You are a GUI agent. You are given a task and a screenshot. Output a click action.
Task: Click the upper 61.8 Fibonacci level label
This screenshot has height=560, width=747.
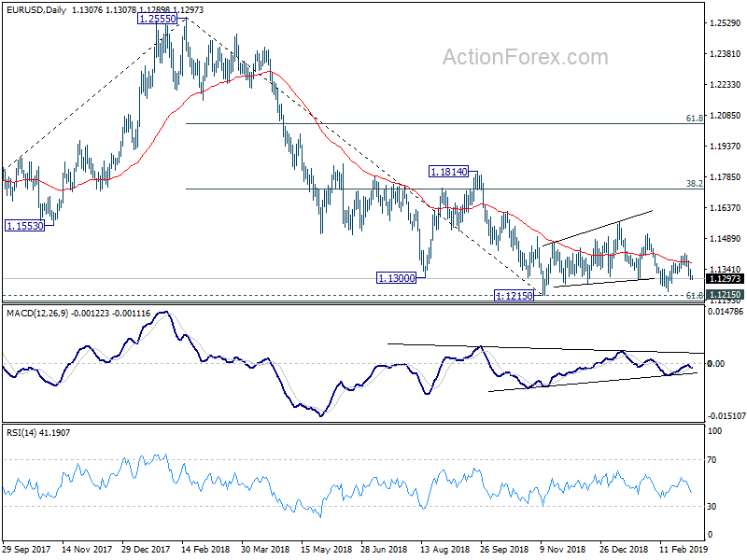(695, 118)
